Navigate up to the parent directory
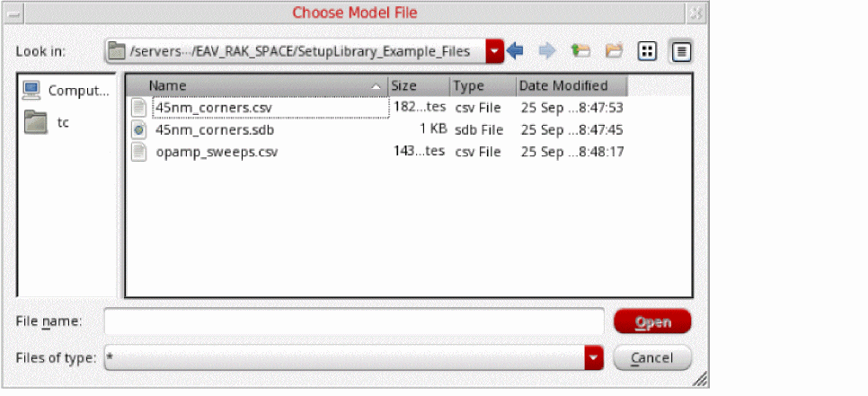The height and width of the screenshot is (396, 868). [580, 51]
